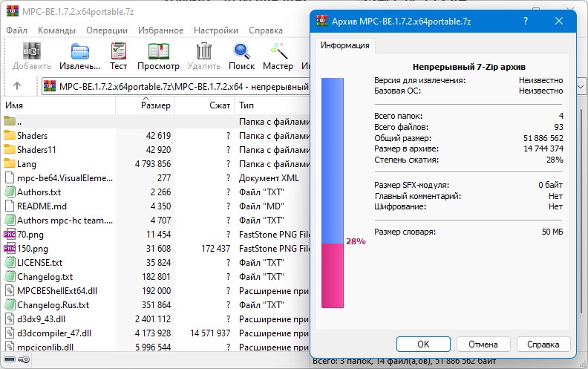This screenshot has width=588, height=369.
Task: Select the 150.png file icon
Action: [x=10, y=248]
